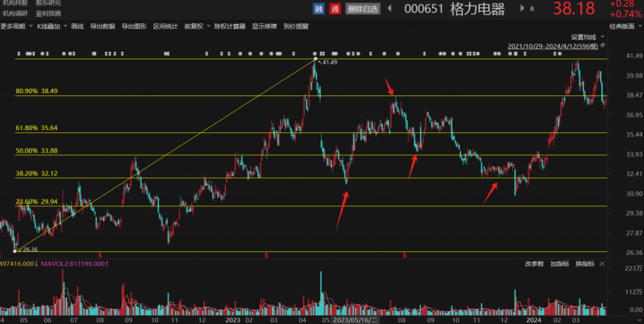Click the 2023/05/16 date marker on timeline
Viewport: 644px width, 324px height.
[x=354, y=320]
